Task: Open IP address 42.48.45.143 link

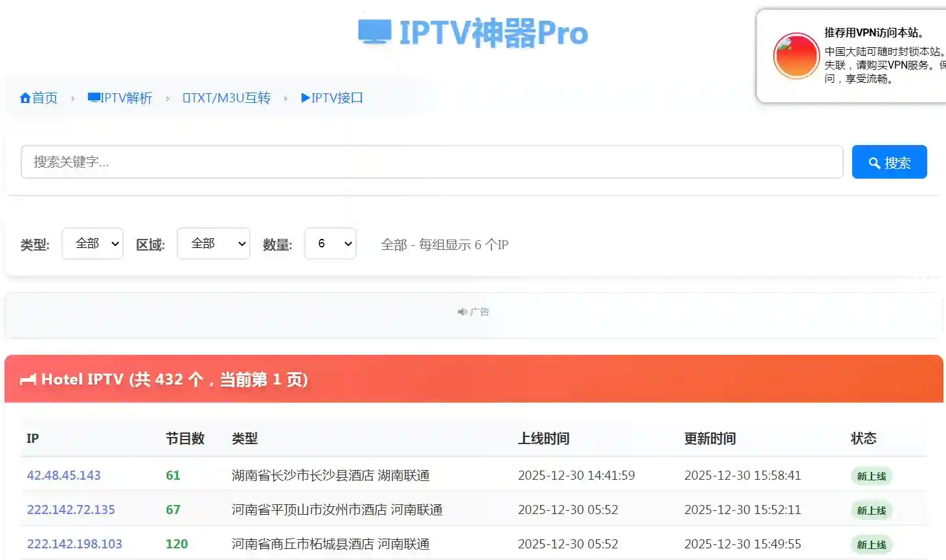Action: (x=63, y=475)
